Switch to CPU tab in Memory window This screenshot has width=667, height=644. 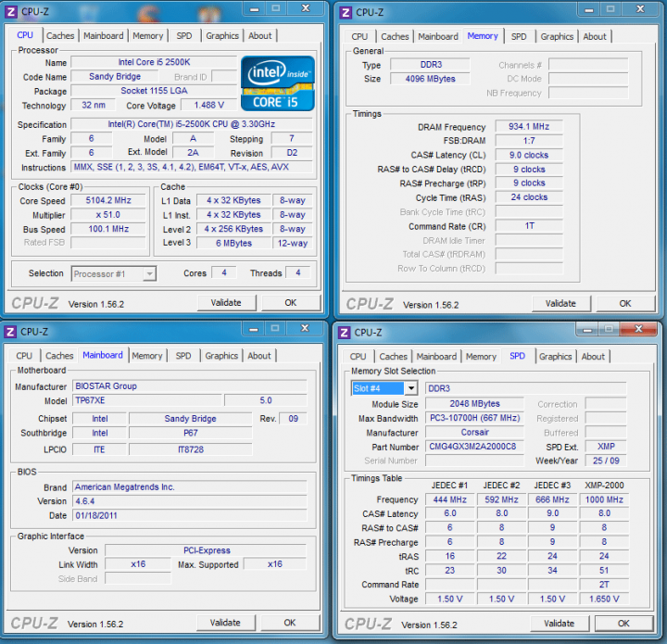point(359,36)
